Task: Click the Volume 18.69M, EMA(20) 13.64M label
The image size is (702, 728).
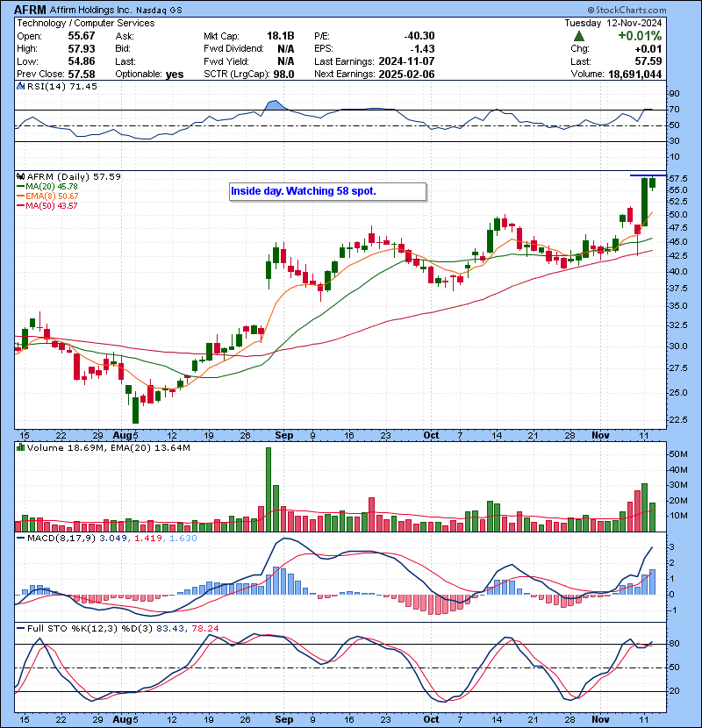Action: tap(108, 447)
